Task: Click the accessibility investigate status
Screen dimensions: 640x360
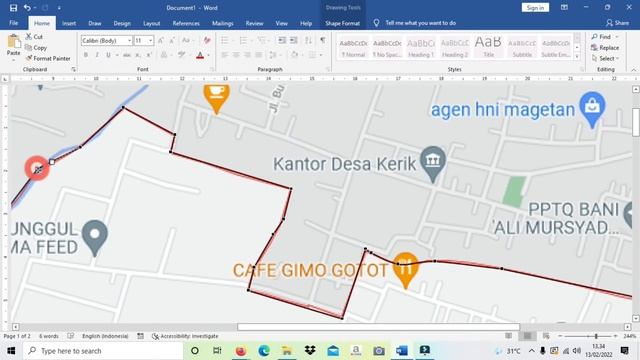Action: pyautogui.click(x=185, y=336)
